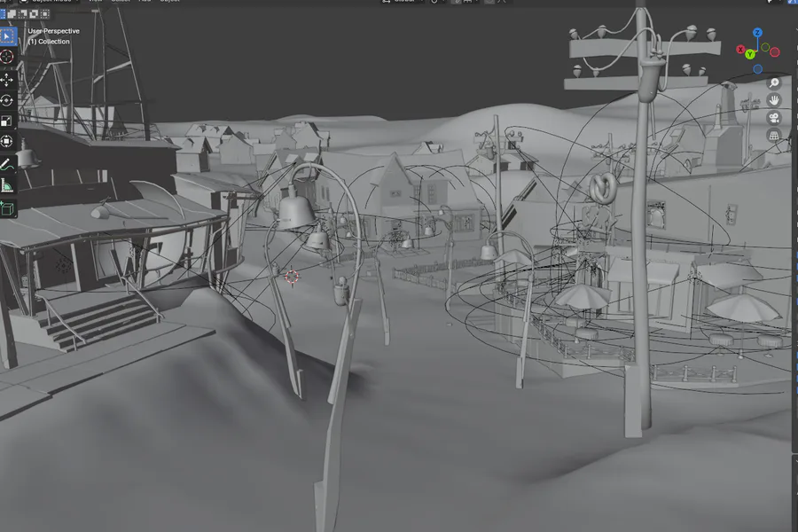Set selection mode to Subtract
798x532 pixels.
click(23, 14)
